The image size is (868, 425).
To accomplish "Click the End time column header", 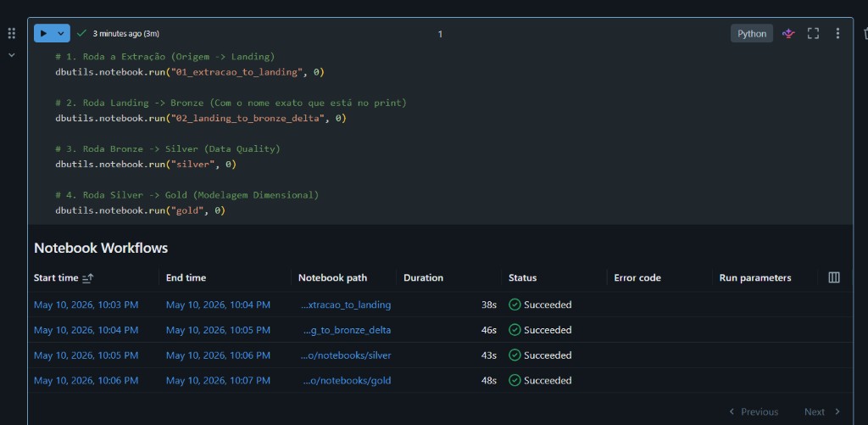I will point(186,277).
